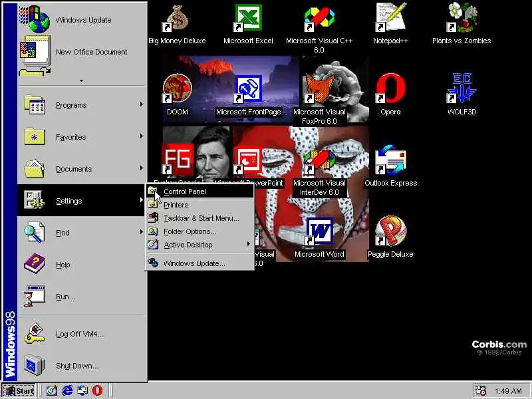Open Taskbar & Start Menu... settings
The width and height of the screenshot is (532, 399).
(x=199, y=218)
